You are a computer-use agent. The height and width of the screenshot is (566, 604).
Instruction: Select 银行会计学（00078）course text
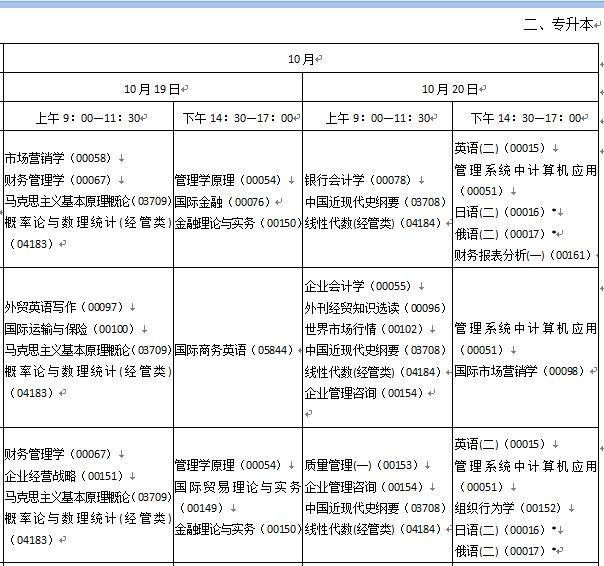click(358, 180)
